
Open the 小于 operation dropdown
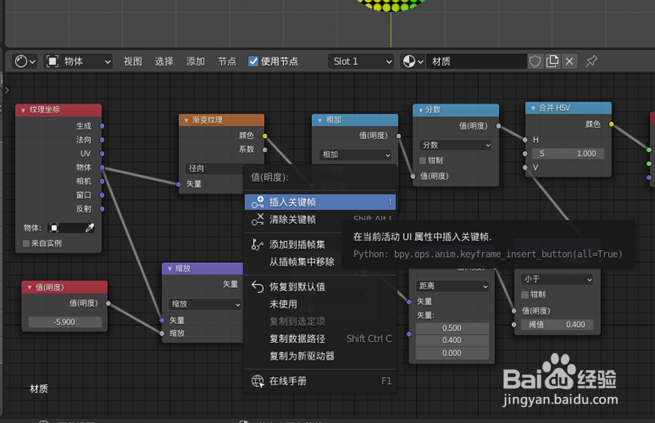(557, 279)
